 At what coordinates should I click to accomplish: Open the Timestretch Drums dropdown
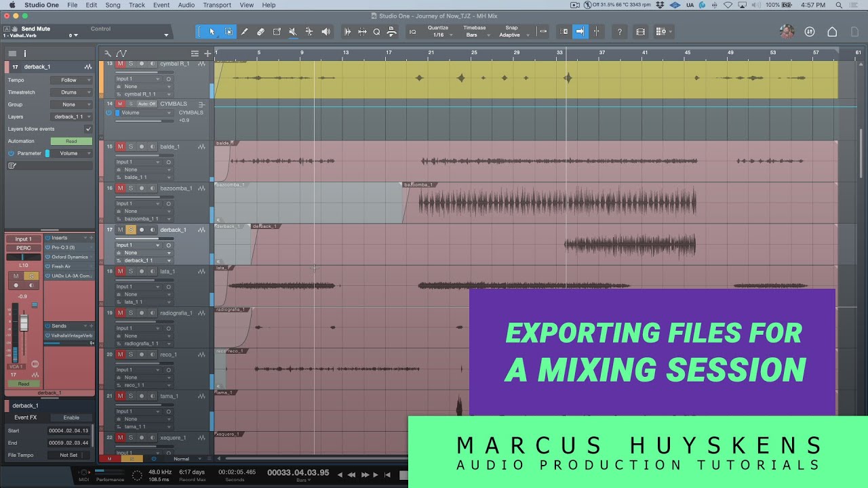point(71,92)
